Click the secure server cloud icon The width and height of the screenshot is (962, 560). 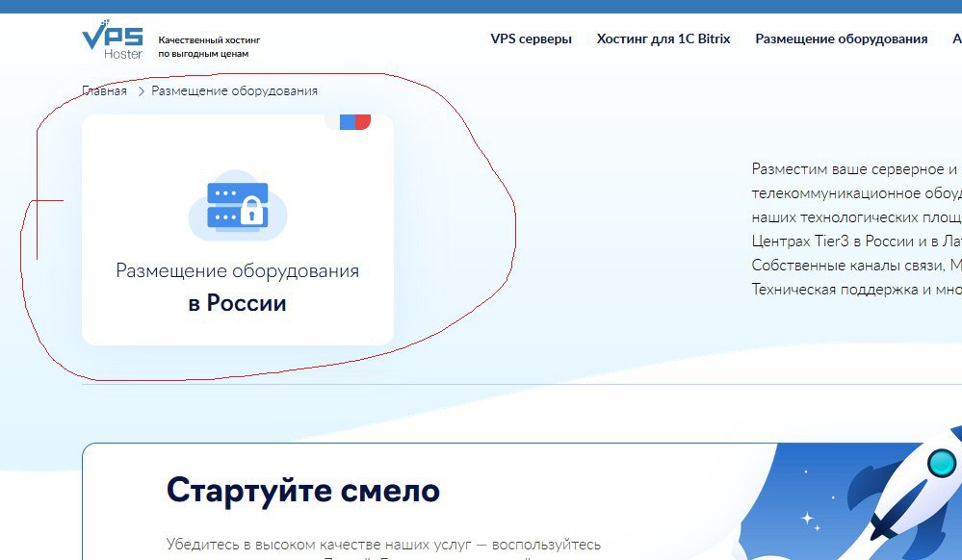238,206
